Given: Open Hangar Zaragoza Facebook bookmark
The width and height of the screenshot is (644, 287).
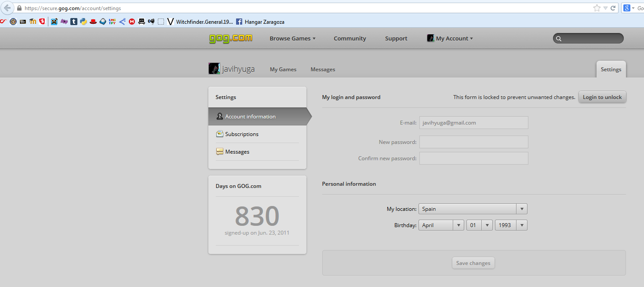Looking at the screenshot, I should [260, 21].
